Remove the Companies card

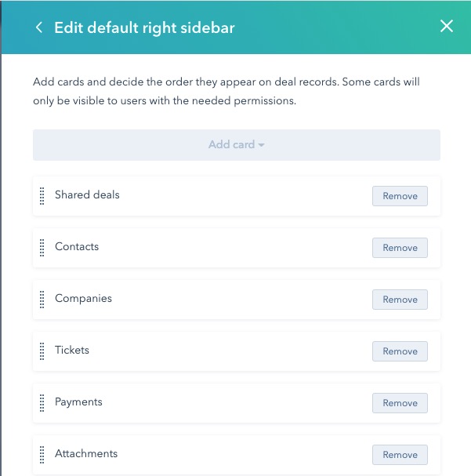400,300
